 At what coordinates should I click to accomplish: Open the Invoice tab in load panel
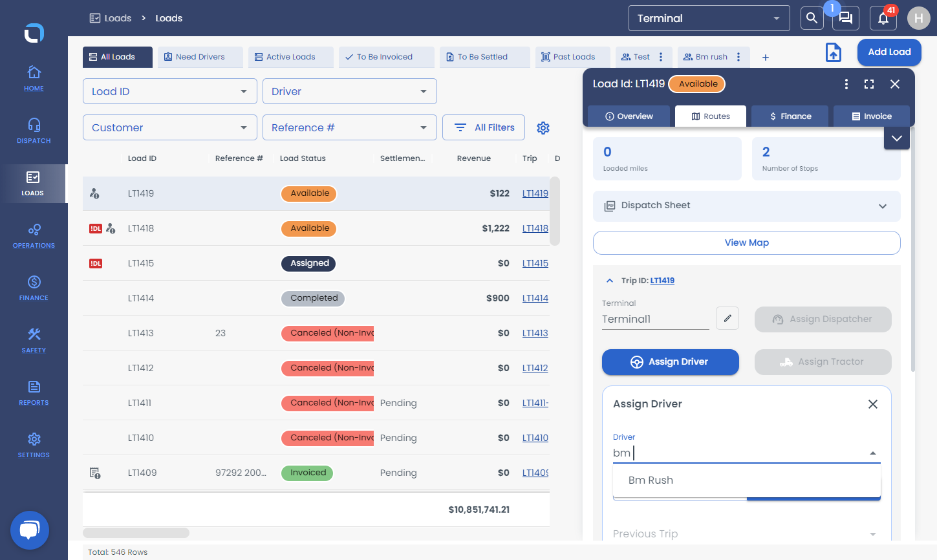pyautogui.click(x=872, y=116)
